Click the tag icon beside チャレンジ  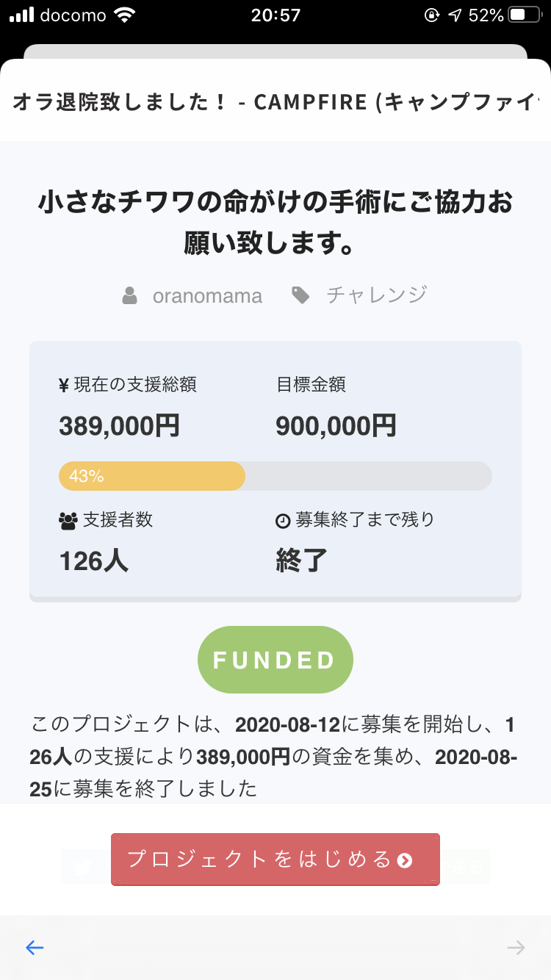pos(300,295)
